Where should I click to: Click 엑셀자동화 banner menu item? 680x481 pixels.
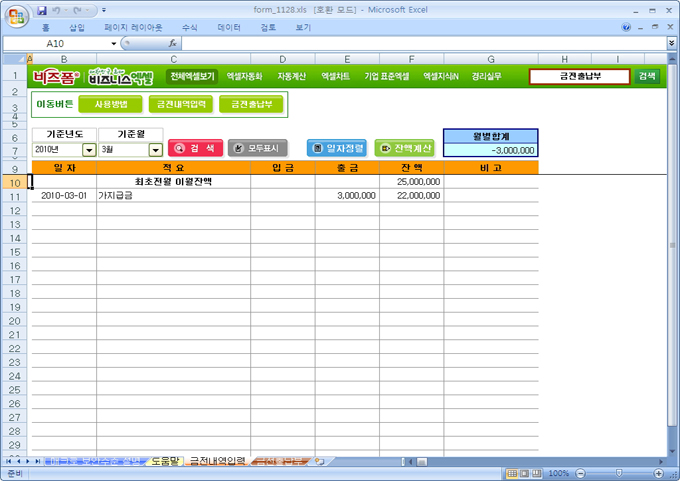244,76
